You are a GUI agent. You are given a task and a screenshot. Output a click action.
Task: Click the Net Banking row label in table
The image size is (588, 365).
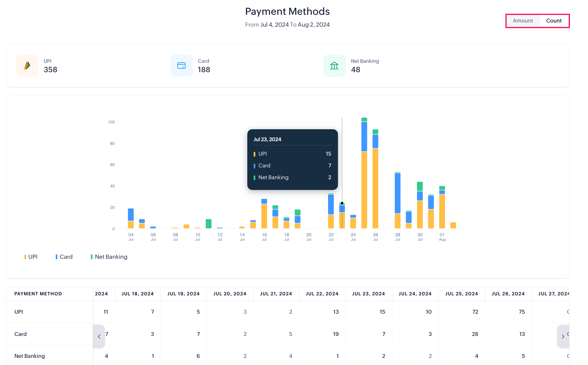click(x=30, y=356)
